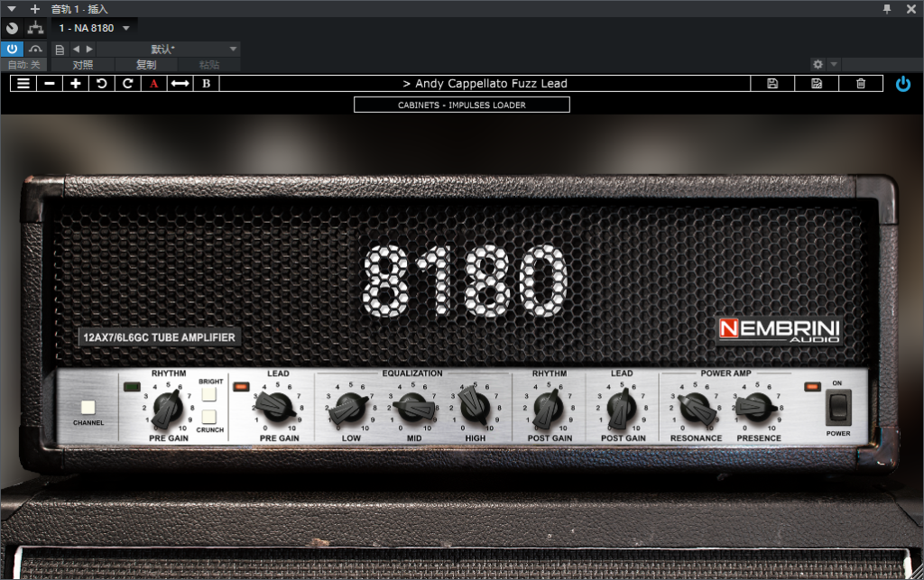Image resolution: width=924 pixels, height=580 pixels.
Task: Close the plugin window
Action: [911, 9]
